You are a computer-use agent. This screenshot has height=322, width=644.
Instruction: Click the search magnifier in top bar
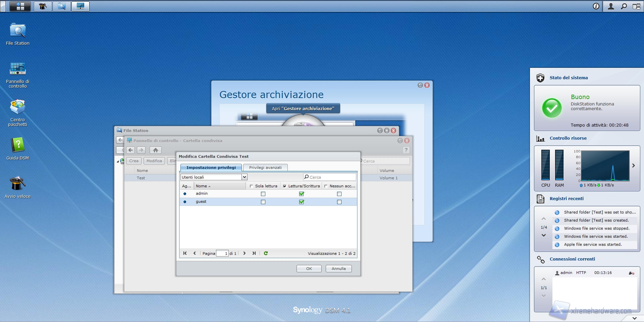click(624, 6)
